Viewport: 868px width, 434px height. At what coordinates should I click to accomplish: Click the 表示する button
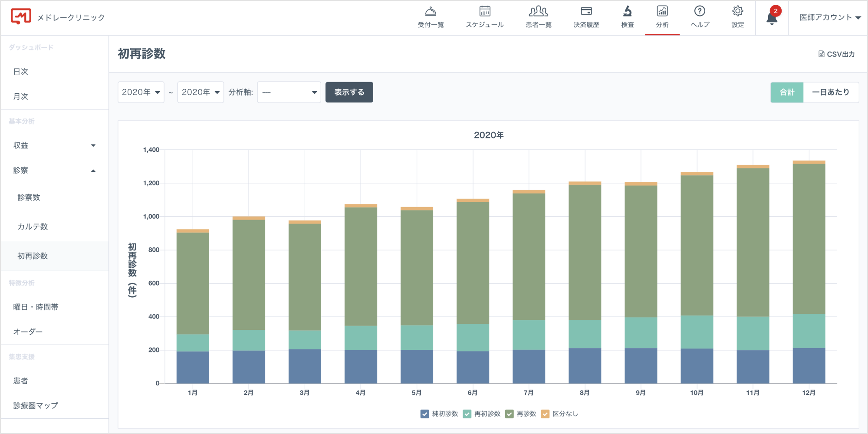point(349,92)
